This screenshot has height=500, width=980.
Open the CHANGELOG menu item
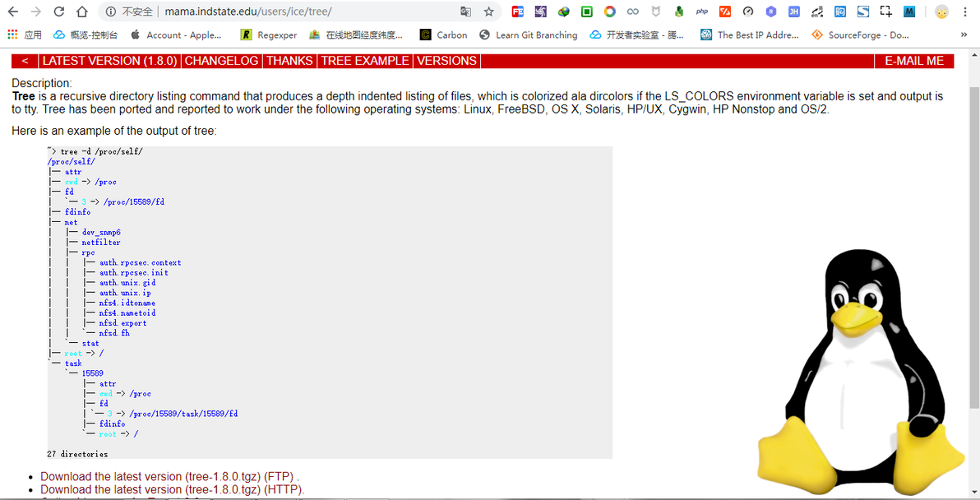tap(221, 61)
